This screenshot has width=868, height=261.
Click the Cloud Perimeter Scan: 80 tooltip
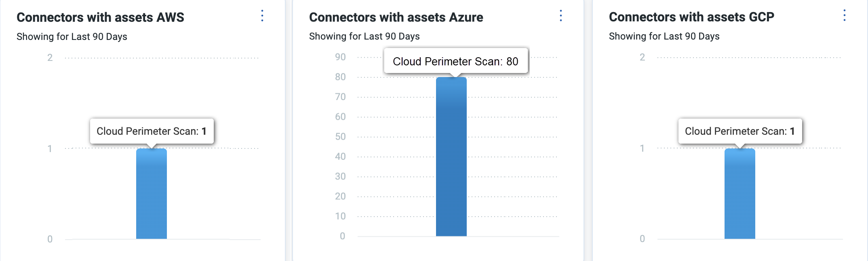[x=455, y=61]
